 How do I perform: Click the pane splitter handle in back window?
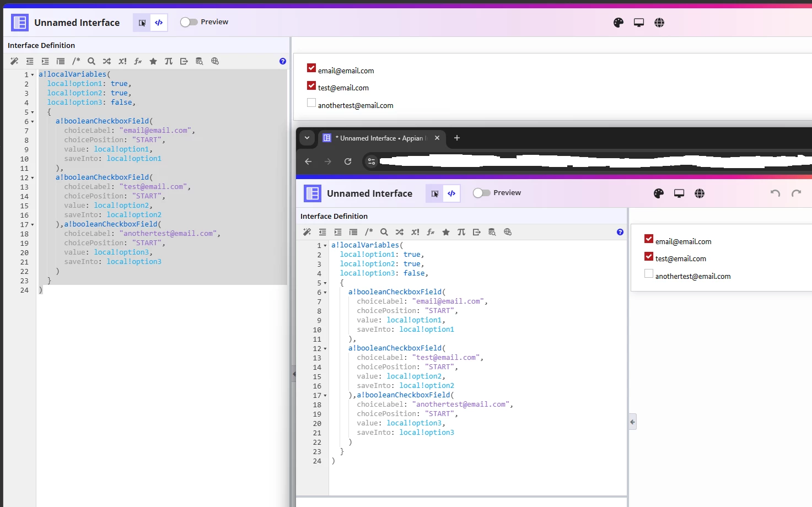[294, 374]
